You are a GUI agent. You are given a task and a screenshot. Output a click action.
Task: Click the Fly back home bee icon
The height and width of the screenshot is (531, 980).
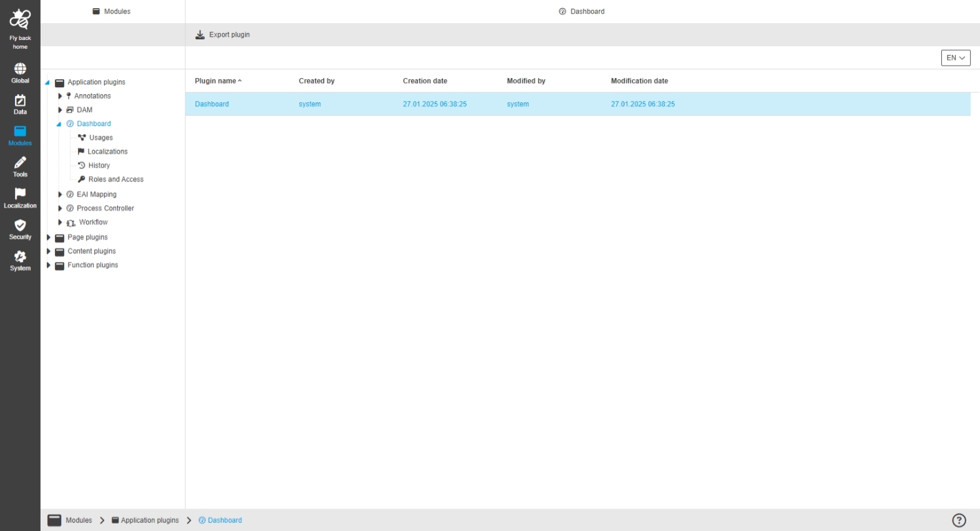click(x=20, y=20)
